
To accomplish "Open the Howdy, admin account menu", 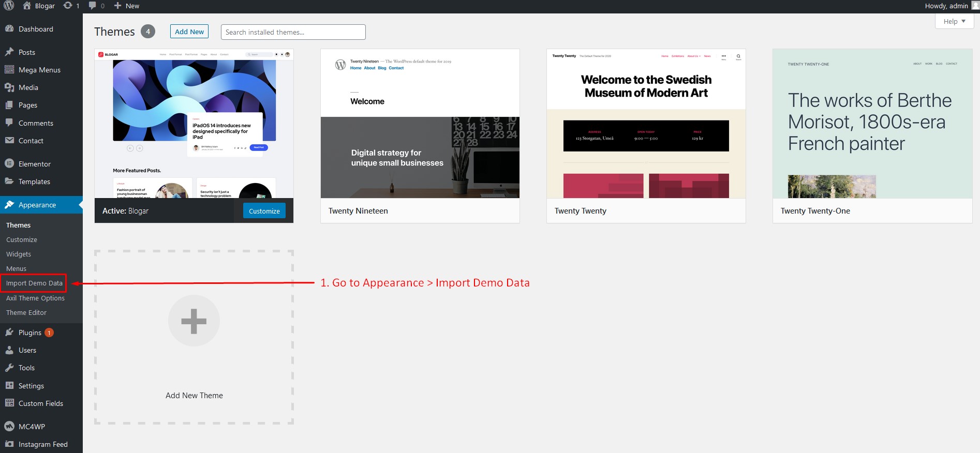I will pos(946,6).
